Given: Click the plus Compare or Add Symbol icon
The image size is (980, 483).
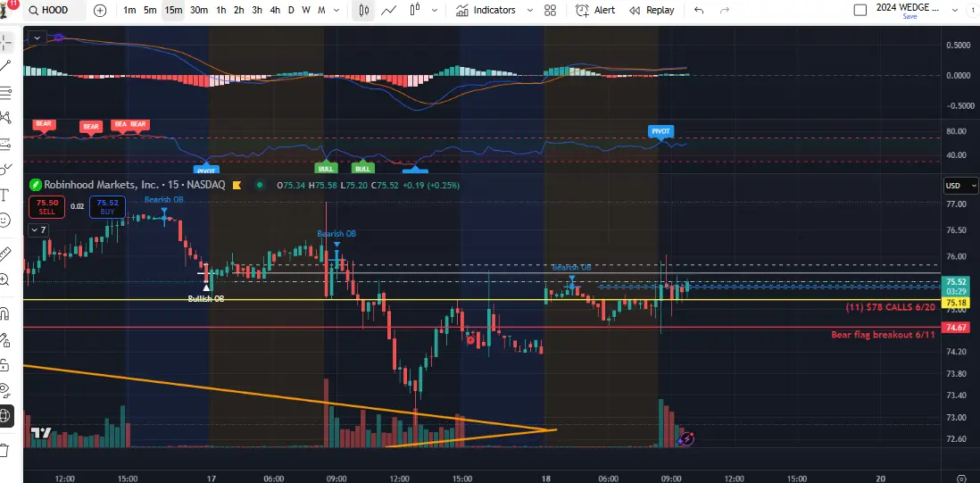Looking at the screenshot, I should click(x=100, y=10).
